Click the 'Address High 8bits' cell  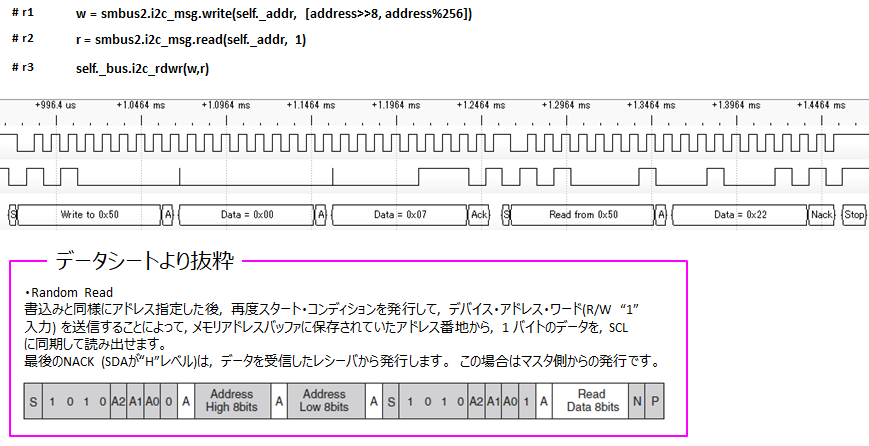point(232,401)
